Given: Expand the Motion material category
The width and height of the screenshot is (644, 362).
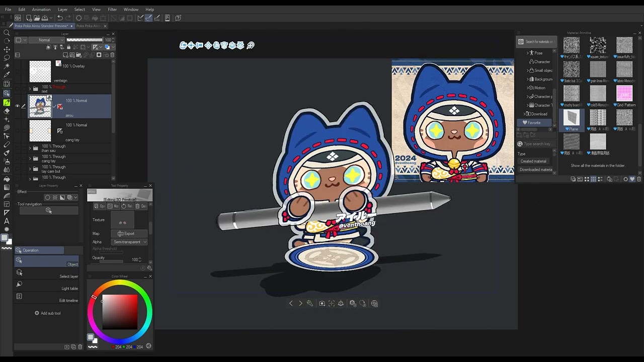Looking at the screenshot, I should 527,87.
